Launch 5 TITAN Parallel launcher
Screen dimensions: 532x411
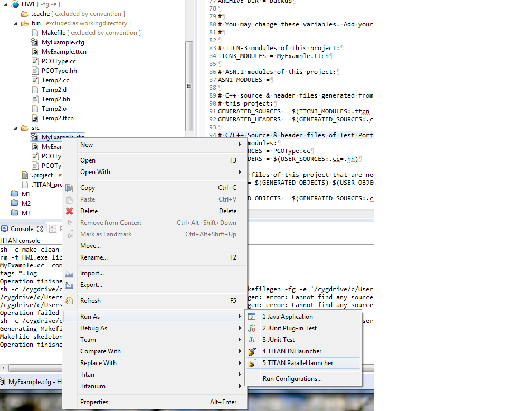[x=303, y=363]
